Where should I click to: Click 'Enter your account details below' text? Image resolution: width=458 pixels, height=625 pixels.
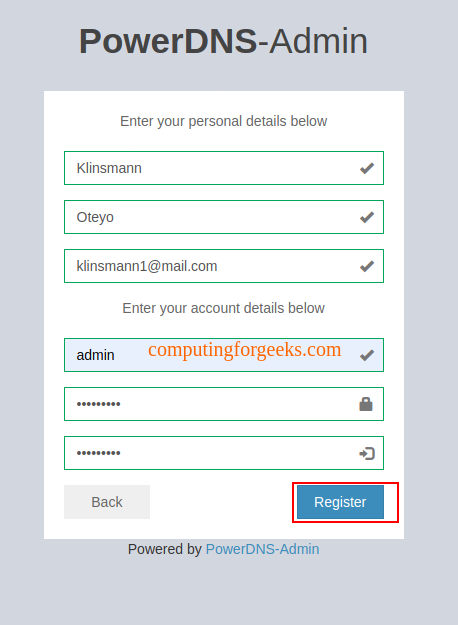point(224,308)
